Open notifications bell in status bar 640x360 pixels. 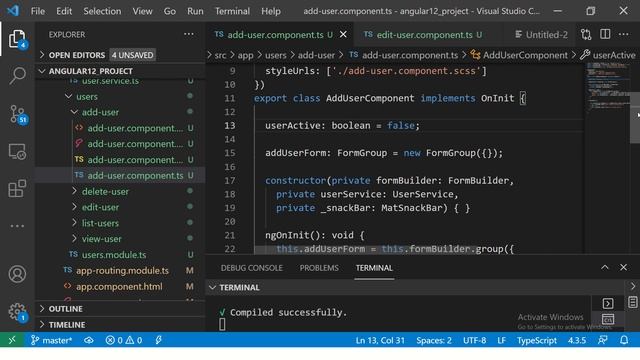click(624, 340)
